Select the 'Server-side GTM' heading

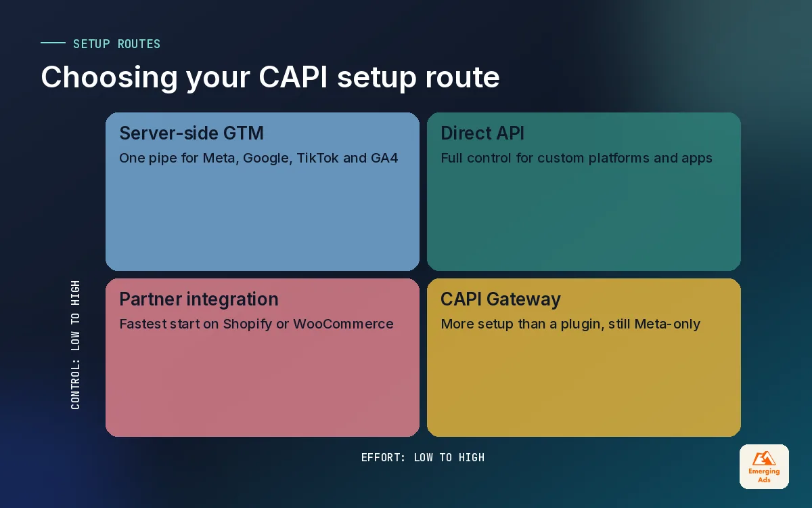191,133
